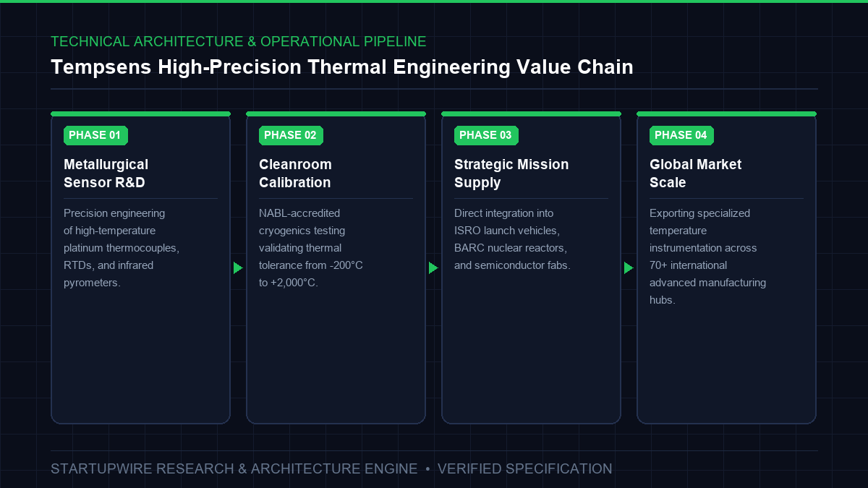Click the Technical Architecture & Operational Pipeline subtitle
The image size is (868, 488).
[239, 41]
